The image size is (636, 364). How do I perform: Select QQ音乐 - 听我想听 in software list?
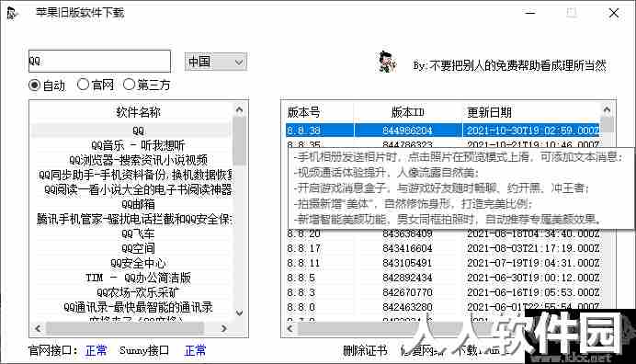(138, 145)
